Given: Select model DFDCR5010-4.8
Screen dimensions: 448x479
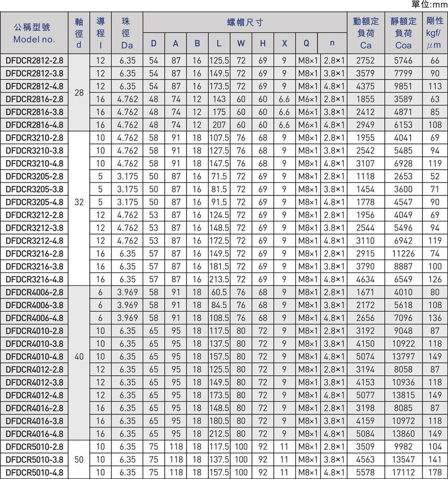Looking at the screenshot, I should (x=34, y=472).
